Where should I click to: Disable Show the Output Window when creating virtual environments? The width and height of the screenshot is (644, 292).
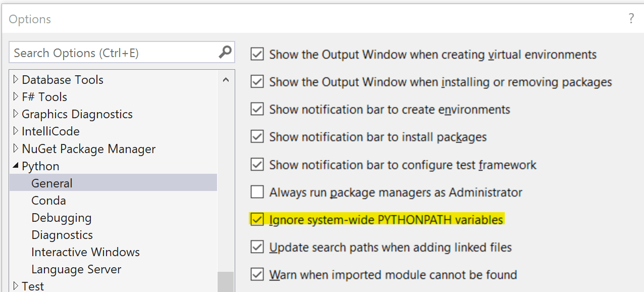[x=257, y=54]
